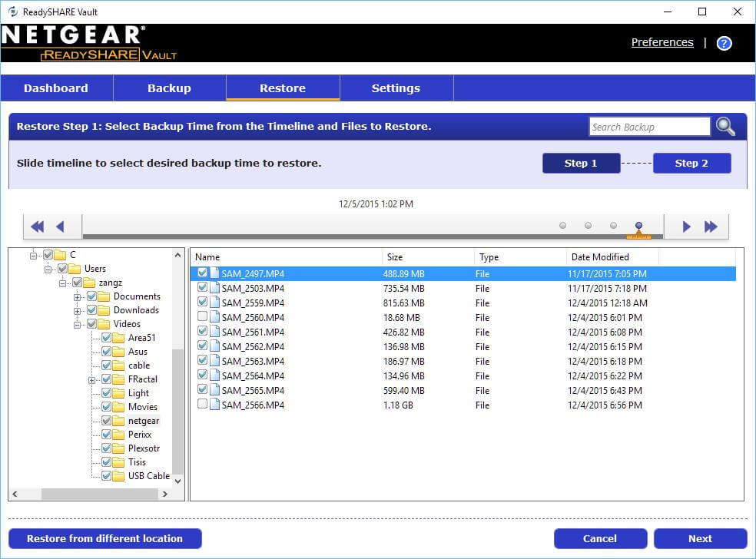Select the selected backup point on timeline
Image resolution: width=756 pixels, height=559 pixels.
click(638, 226)
